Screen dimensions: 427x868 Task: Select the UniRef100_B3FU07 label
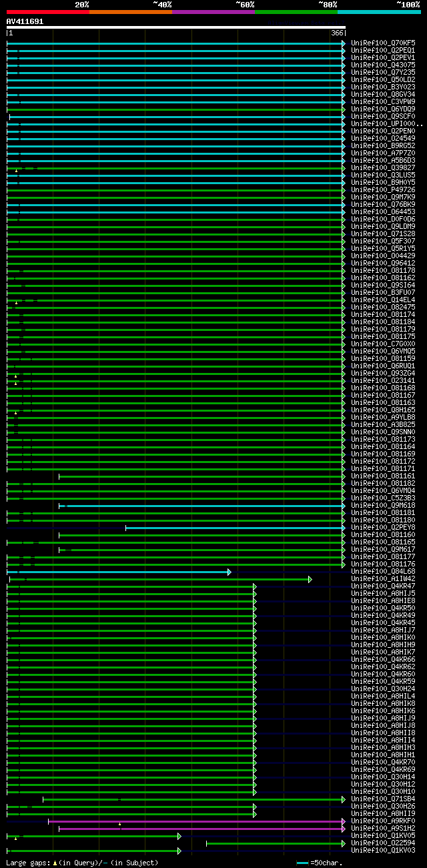pyautogui.click(x=383, y=292)
